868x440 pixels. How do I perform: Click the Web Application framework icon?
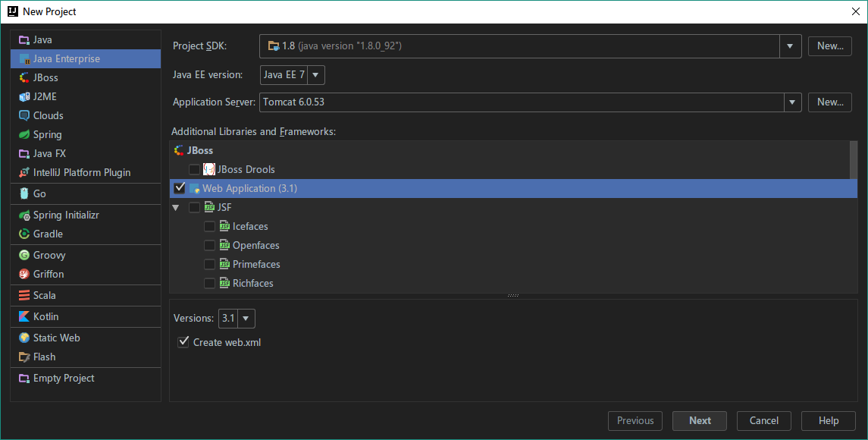click(x=194, y=188)
